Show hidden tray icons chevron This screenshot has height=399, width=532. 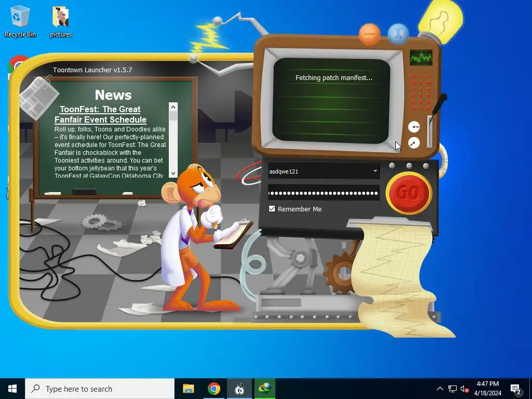[x=440, y=389]
